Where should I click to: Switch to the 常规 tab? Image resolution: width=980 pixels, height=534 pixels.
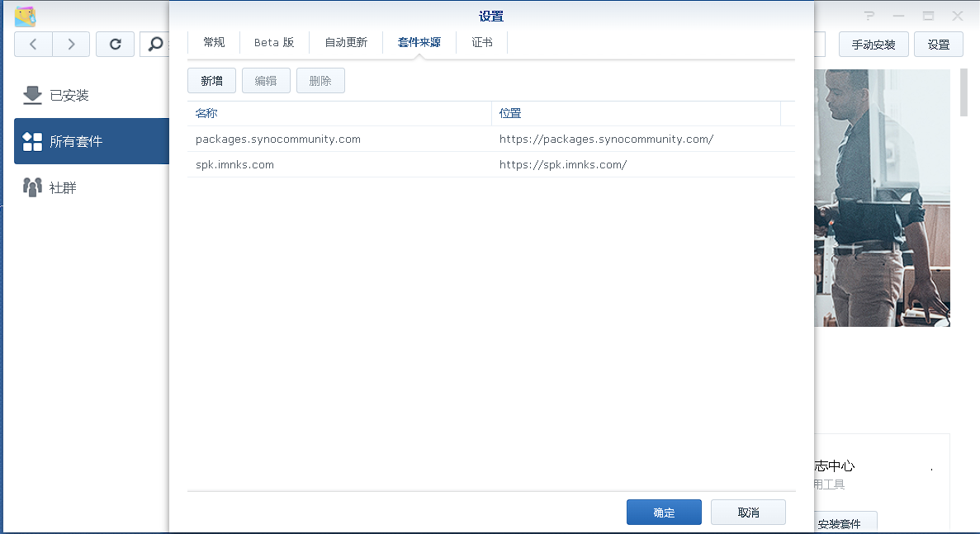point(214,42)
